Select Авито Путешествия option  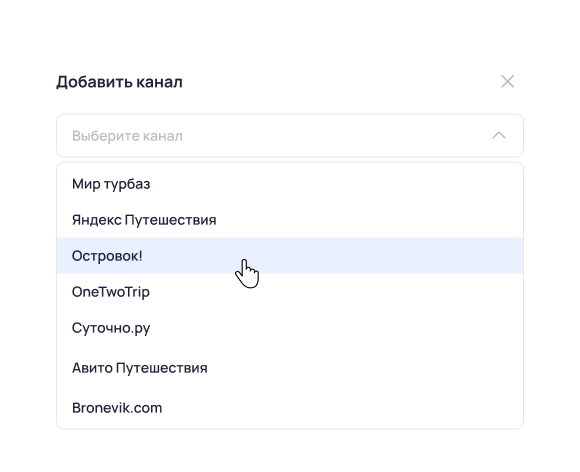[x=290, y=368]
